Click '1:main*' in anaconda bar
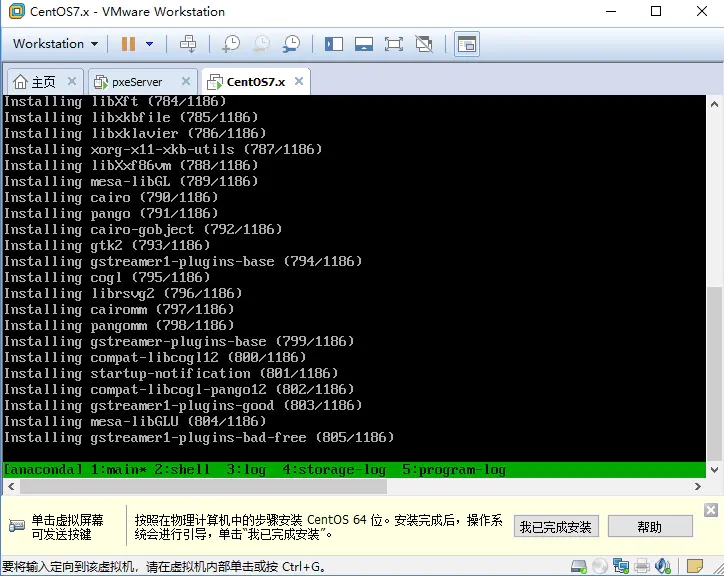Image resolution: width=724 pixels, height=576 pixels. point(119,470)
